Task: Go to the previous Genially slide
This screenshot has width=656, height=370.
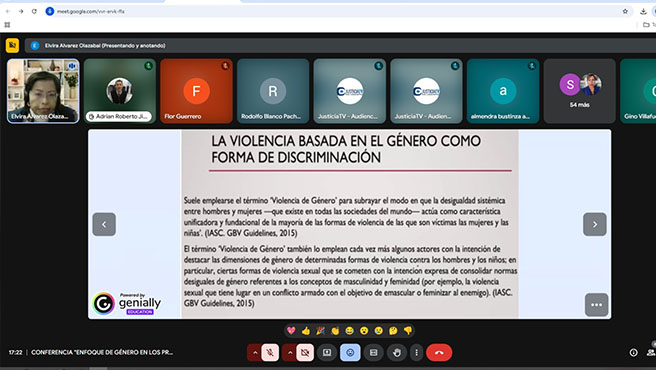Action: pos(104,224)
